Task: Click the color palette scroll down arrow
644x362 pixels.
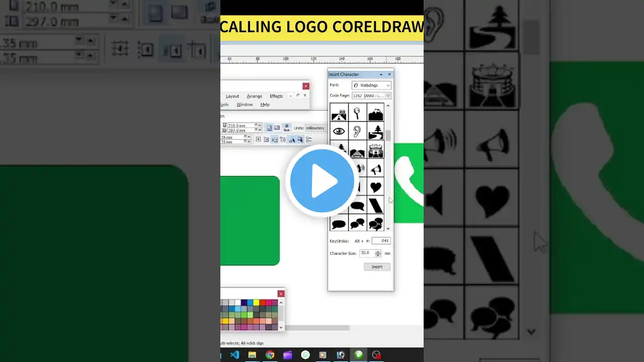Action: click(x=281, y=327)
